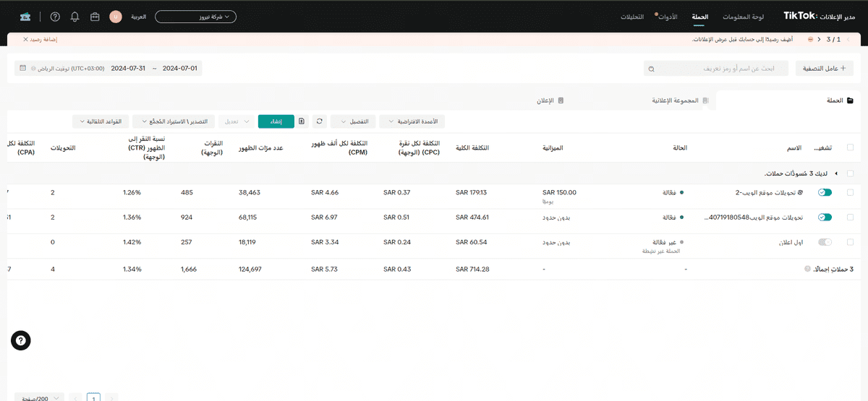Click the briefcase business center icon
This screenshot has width=868, height=401.
(95, 17)
